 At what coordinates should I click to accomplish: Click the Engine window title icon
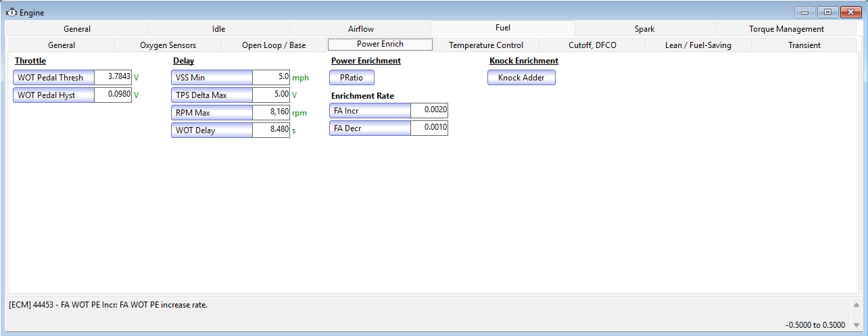coord(11,12)
